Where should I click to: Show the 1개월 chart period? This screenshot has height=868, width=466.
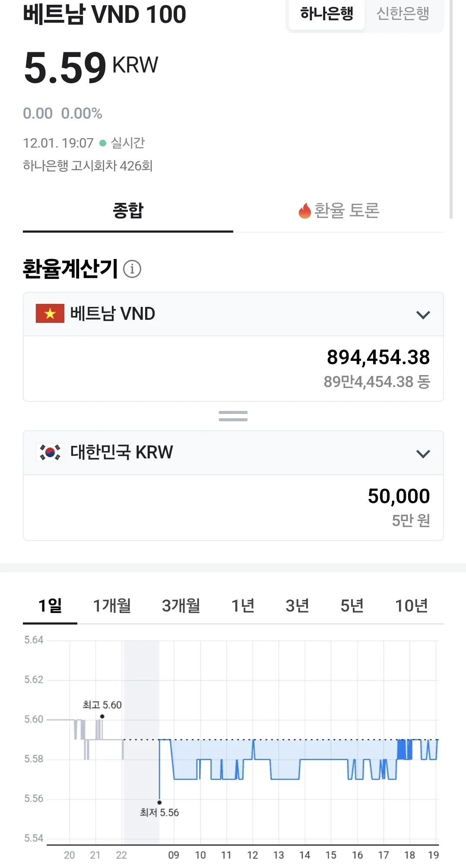pyautogui.click(x=112, y=606)
